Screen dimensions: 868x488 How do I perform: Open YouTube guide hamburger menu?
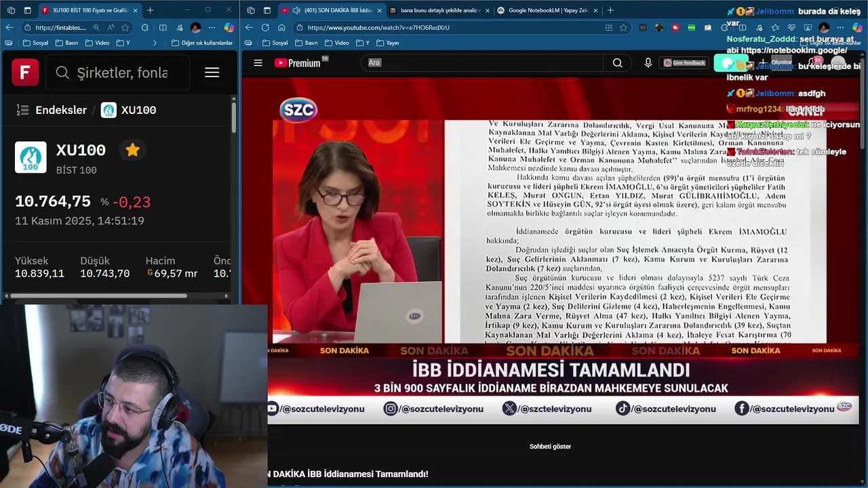[258, 63]
